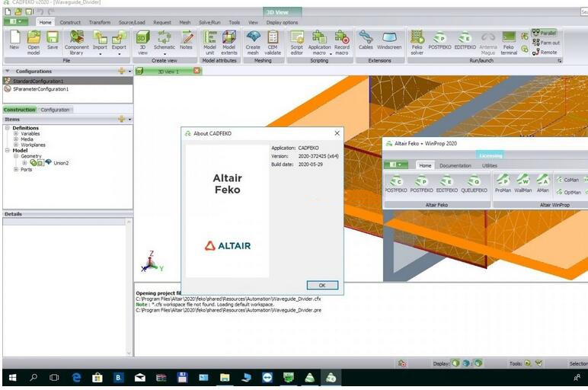The width and height of the screenshot is (588, 390).
Task: Open Documentation tab in Feko launcher
Action: [455, 166]
